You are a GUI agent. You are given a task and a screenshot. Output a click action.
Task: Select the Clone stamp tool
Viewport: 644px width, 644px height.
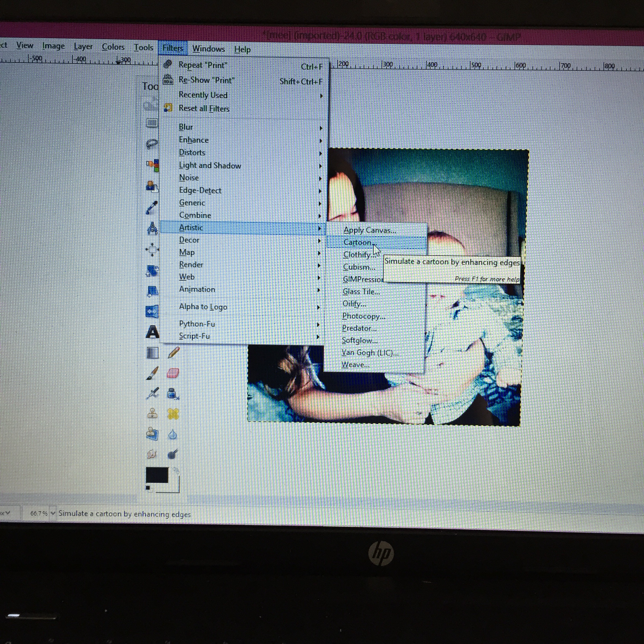pos(152,414)
